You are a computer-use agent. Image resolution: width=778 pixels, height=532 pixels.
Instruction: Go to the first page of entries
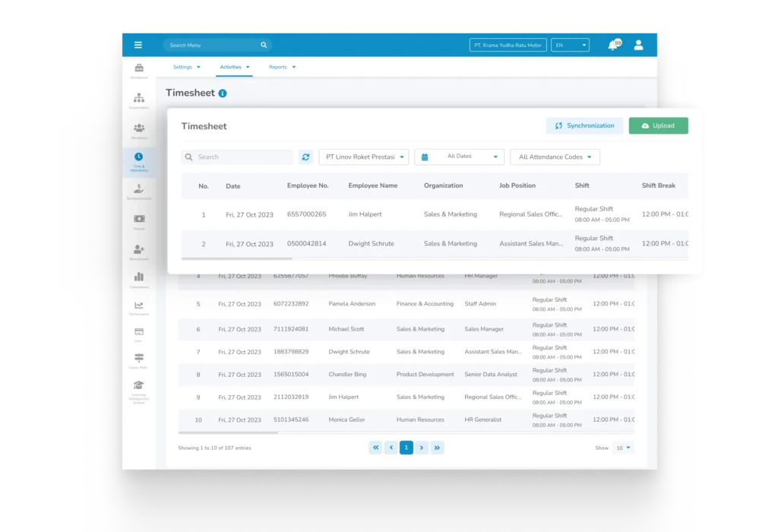pos(375,448)
